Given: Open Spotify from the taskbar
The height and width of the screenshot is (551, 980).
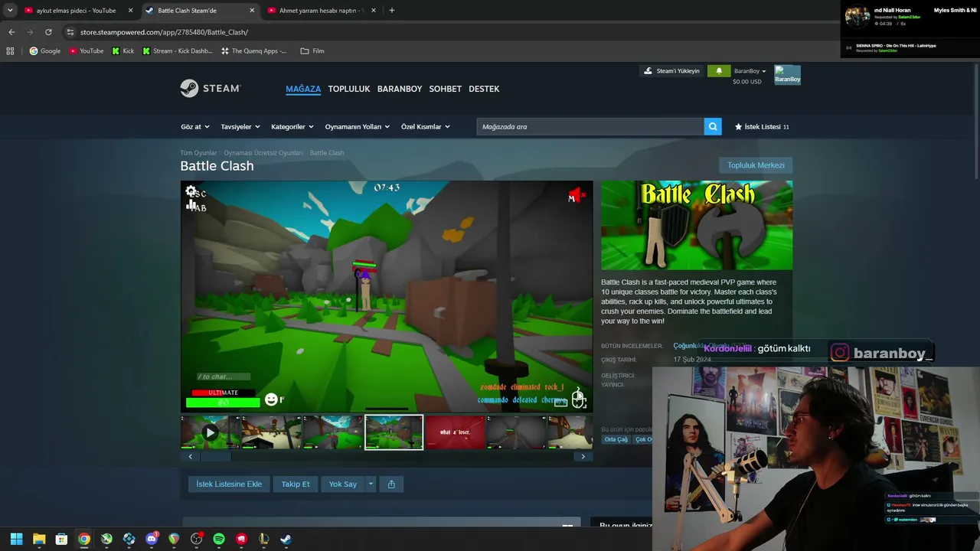Looking at the screenshot, I should tap(219, 539).
